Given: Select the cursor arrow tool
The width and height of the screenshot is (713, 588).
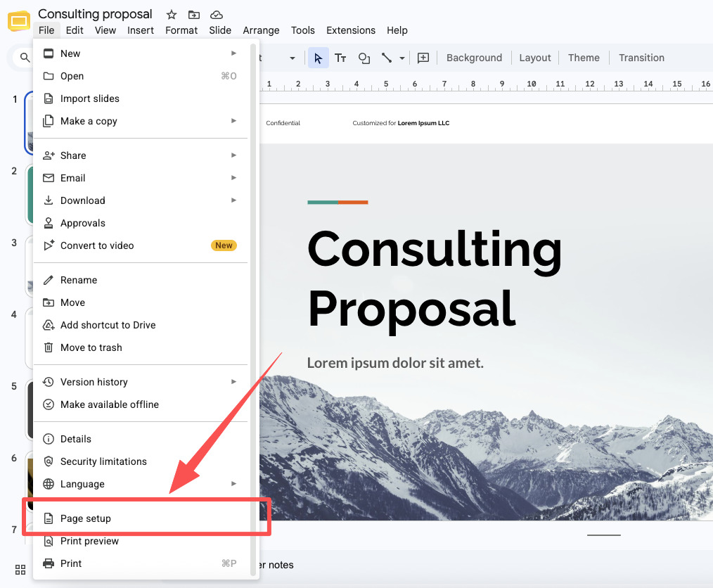Looking at the screenshot, I should 319,58.
